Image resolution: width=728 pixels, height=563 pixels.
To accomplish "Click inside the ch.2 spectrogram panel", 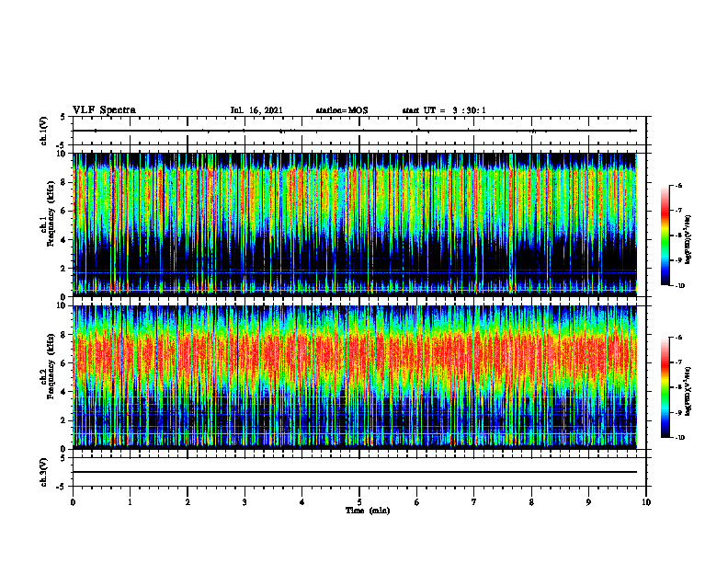I will [355, 377].
